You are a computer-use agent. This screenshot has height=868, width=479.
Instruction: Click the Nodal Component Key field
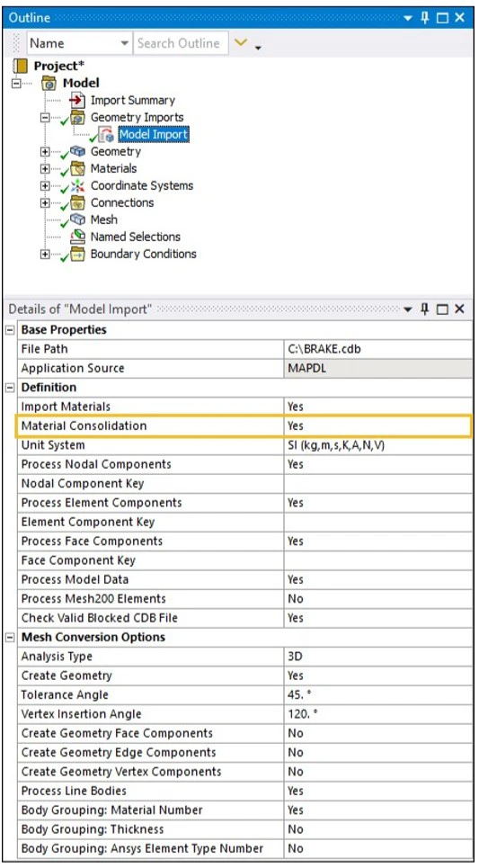(377, 483)
